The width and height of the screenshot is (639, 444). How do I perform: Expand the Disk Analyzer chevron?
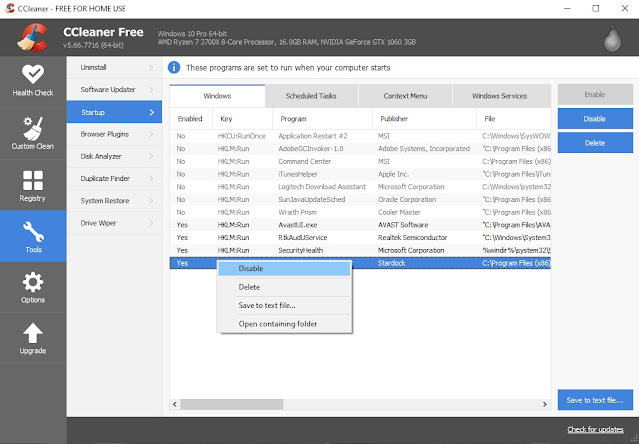tap(151, 156)
